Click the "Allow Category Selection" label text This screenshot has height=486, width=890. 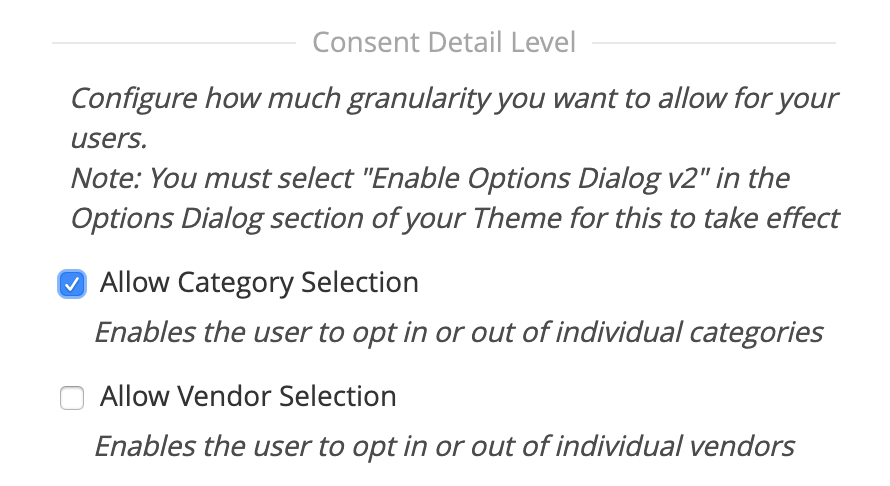pyautogui.click(x=258, y=283)
